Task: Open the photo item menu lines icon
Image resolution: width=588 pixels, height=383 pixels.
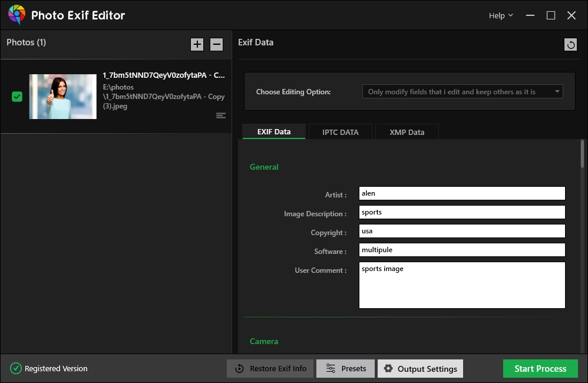Action: coord(221,115)
